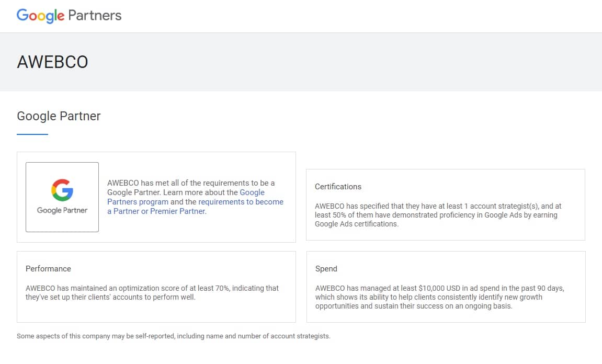Click the Certifications card title
Image resolution: width=602 pixels, height=364 pixels.
pos(338,187)
